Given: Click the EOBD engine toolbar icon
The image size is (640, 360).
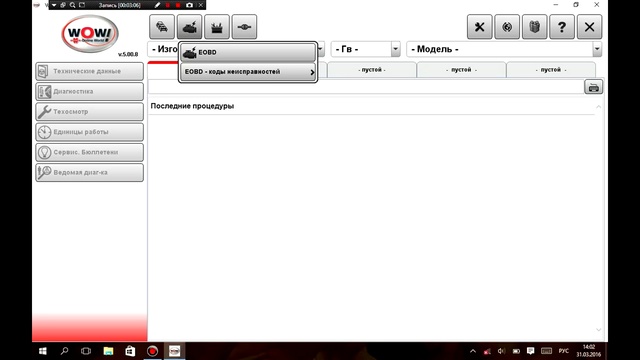Looking at the screenshot, I should pyautogui.click(x=189, y=27).
